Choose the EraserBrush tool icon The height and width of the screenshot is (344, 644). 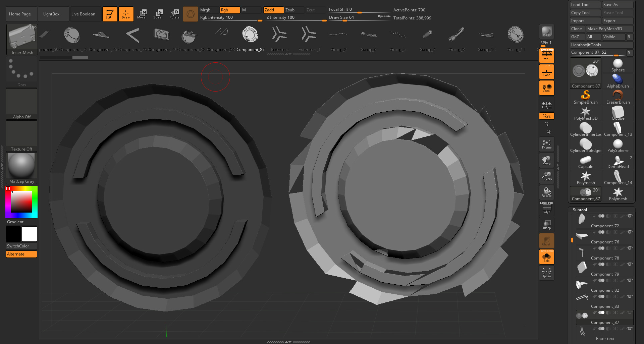[618, 98]
